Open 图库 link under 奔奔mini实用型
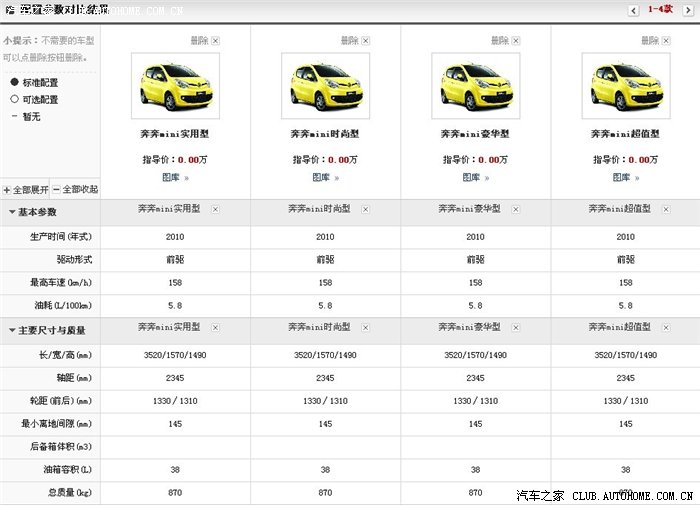The height and width of the screenshot is (505, 700). coord(175,178)
